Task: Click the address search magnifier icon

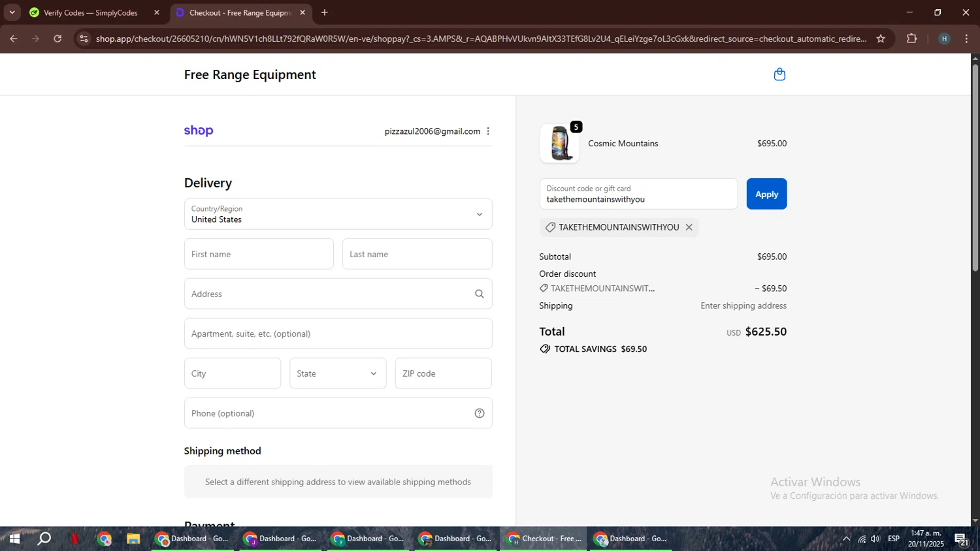Action: pos(480,294)
